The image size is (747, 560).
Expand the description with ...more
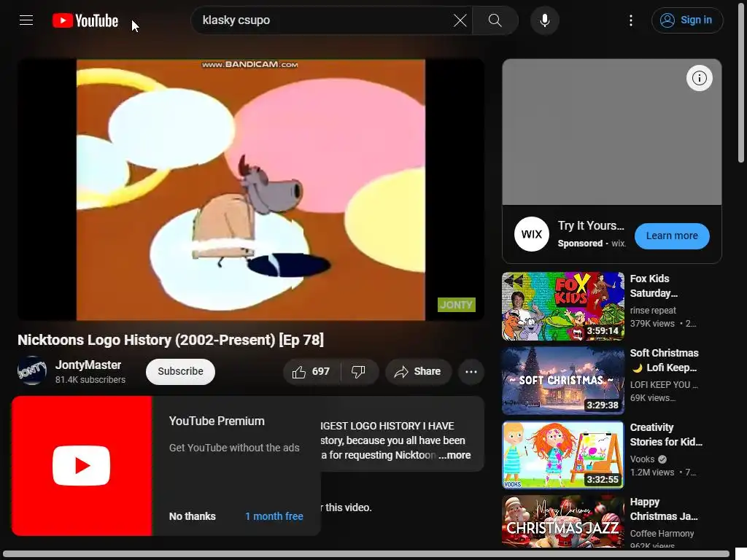(455, 455)
